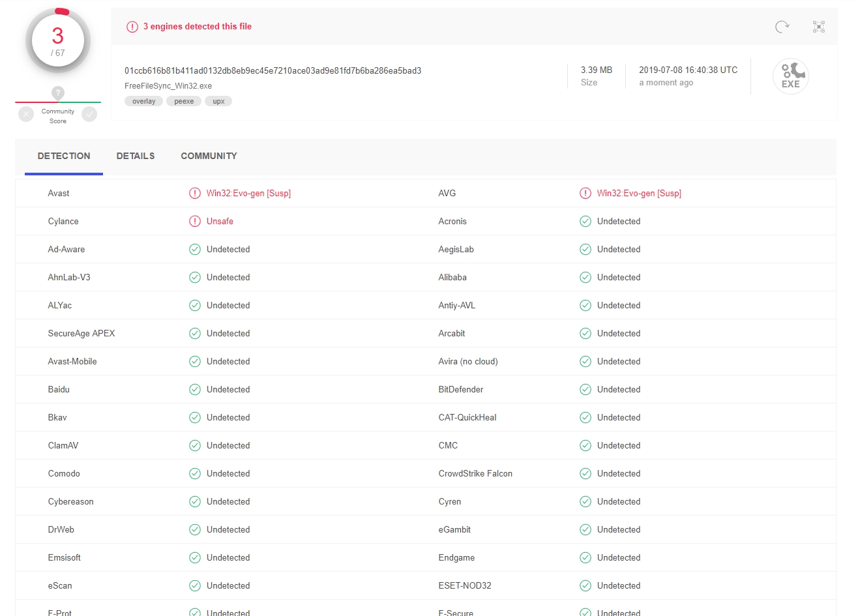860x616 pixels.
Task: Click the 3.39 MB size value
Action: point(597,70)
